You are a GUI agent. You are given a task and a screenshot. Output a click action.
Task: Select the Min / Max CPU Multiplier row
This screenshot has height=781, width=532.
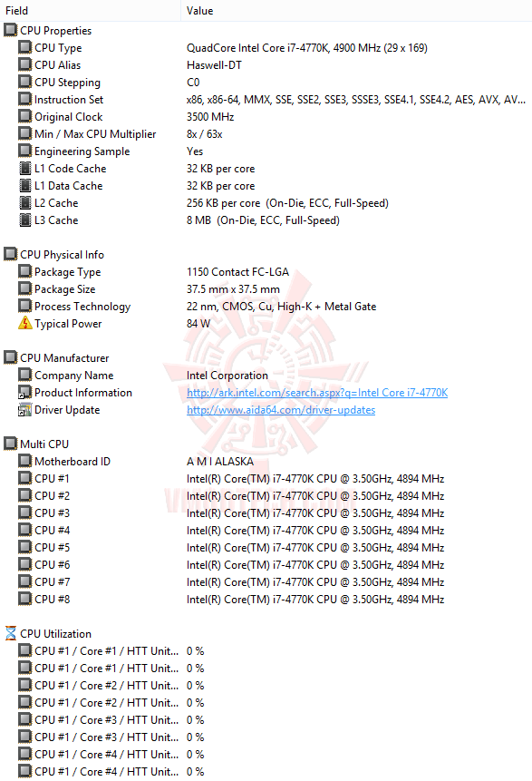266,134
